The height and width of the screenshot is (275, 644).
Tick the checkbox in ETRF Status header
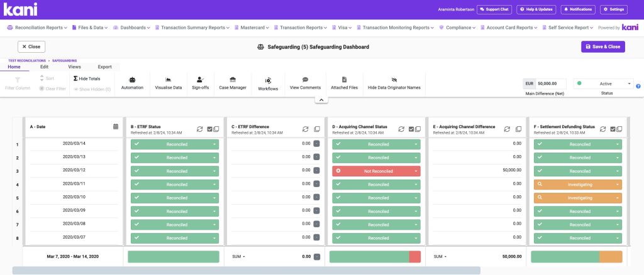[209, 129]
